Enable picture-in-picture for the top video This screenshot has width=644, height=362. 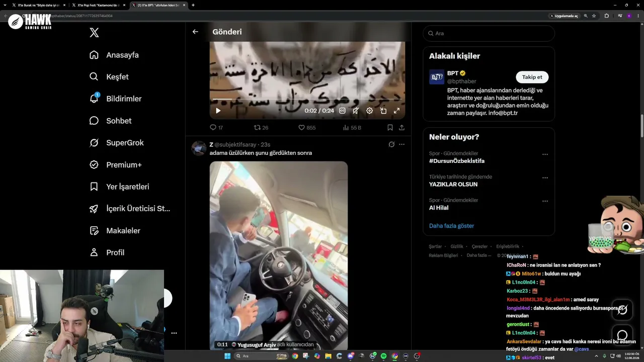pos(383,111)
